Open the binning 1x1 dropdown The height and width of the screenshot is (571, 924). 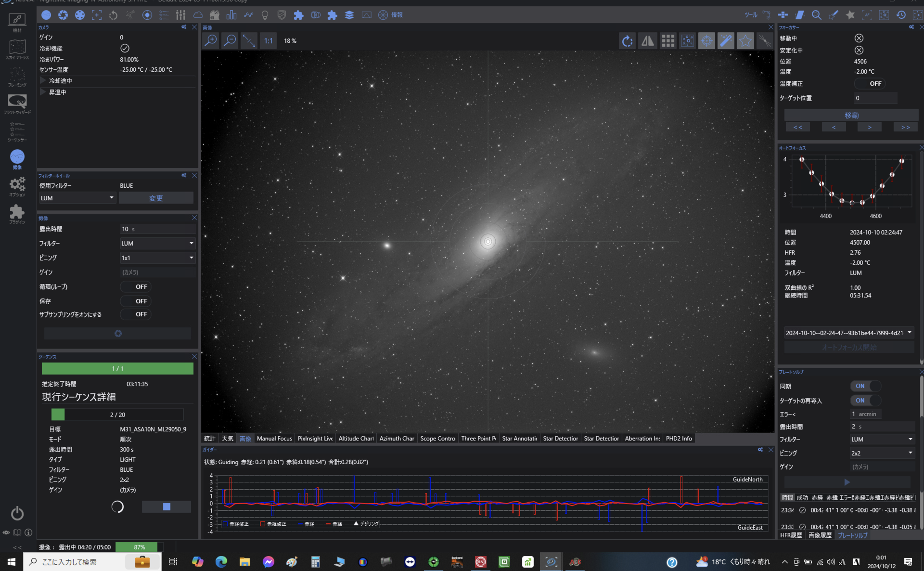click(157, 258)
